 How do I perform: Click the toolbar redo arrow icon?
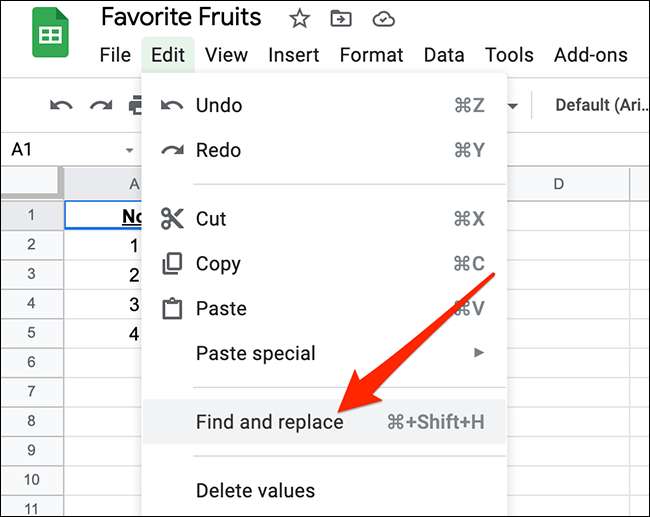coord(100,105)
